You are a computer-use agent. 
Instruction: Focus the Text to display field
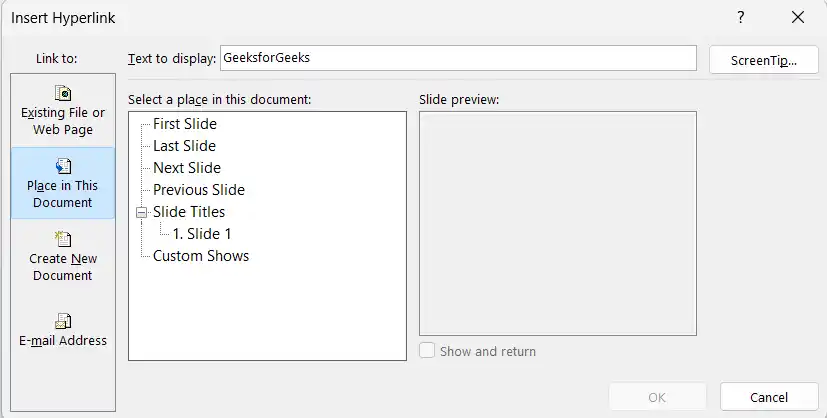(x=458, y=58)
